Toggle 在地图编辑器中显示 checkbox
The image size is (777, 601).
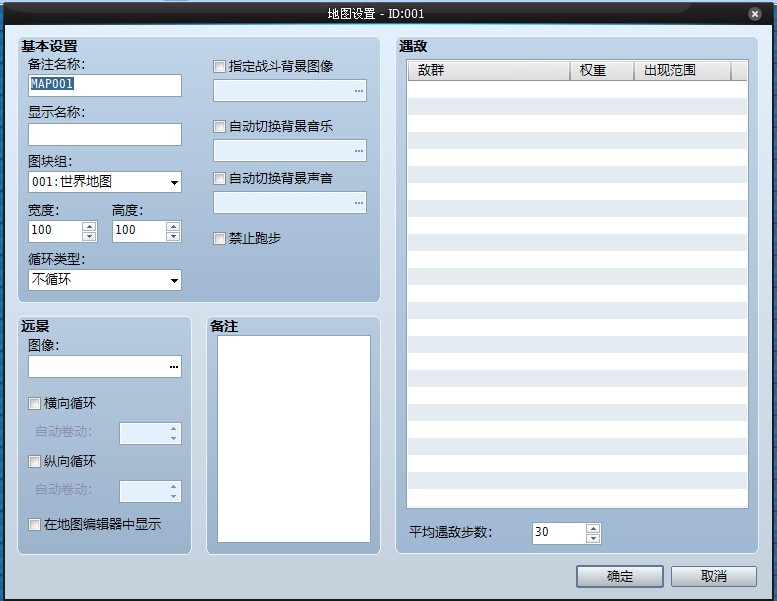34,524
